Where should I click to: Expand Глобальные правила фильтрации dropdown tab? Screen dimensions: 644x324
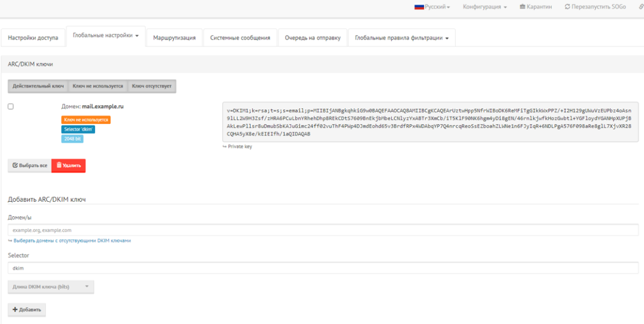(401, 38)
